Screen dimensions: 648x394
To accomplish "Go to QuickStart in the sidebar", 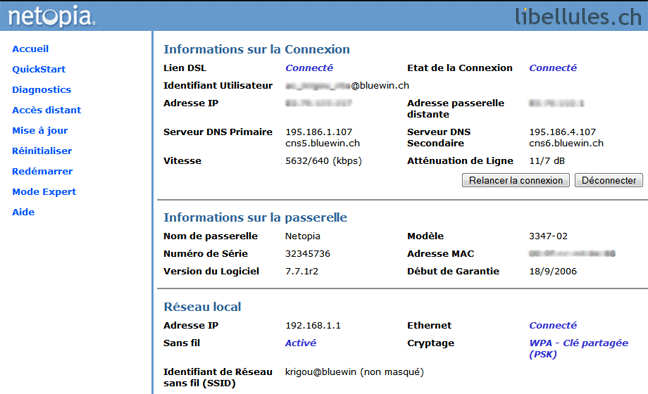I will click(x=38, y=69).
